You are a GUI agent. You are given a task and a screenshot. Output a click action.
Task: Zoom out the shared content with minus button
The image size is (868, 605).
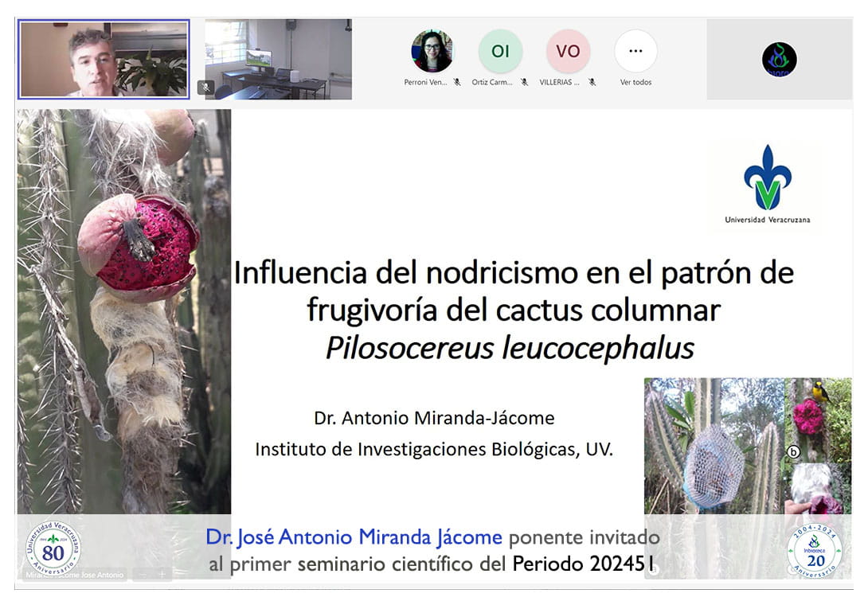click(143, 574)
